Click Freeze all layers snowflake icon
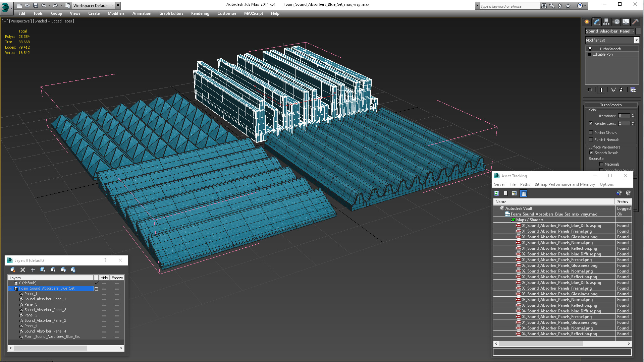The width and height of the screenshot is (644, 362). click(x=73, y=270)
